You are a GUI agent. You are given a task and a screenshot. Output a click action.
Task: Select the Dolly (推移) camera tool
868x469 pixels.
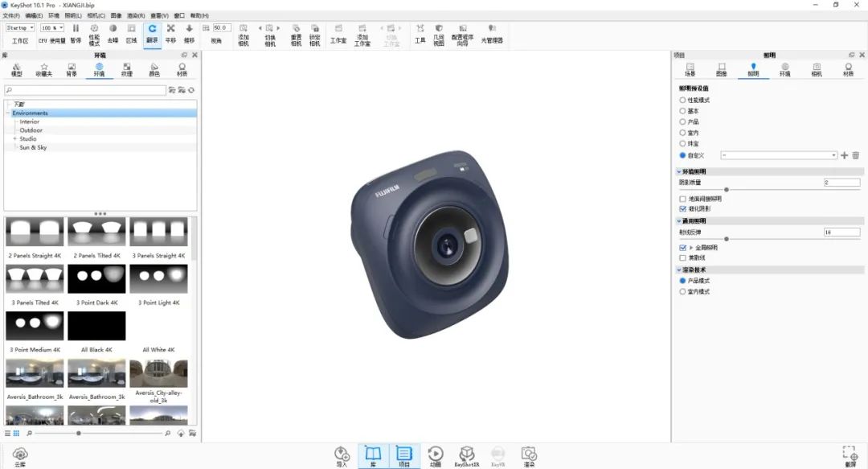coord(190,34)
